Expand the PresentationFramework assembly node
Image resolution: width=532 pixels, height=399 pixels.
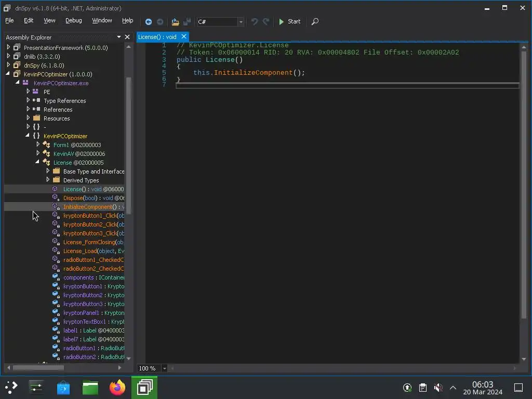tap(8, 47)
